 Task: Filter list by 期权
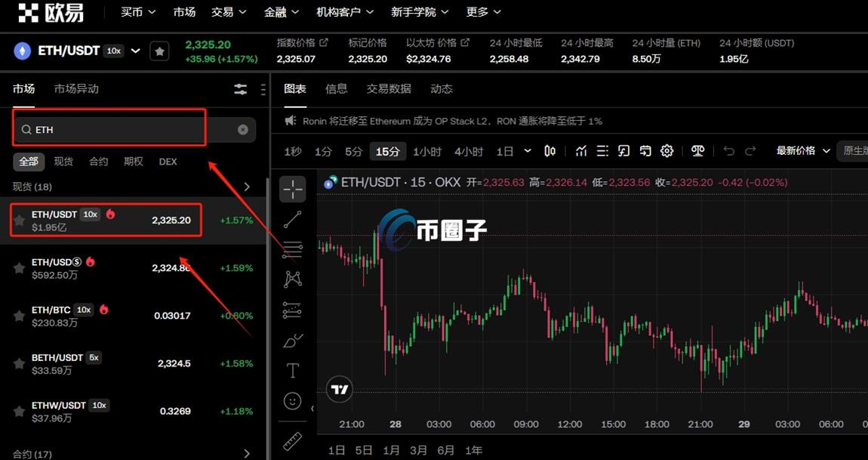tap(134, 162)
